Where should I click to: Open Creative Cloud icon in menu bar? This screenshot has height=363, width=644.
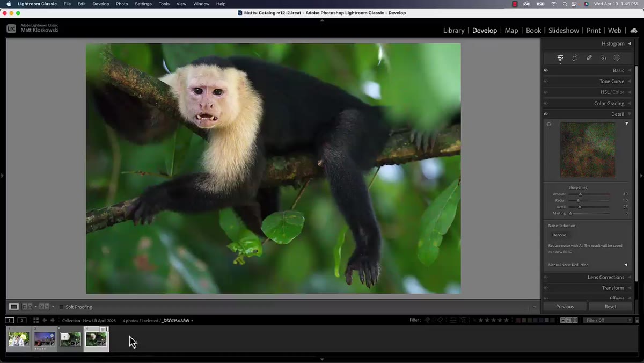(x=527, y=4)
